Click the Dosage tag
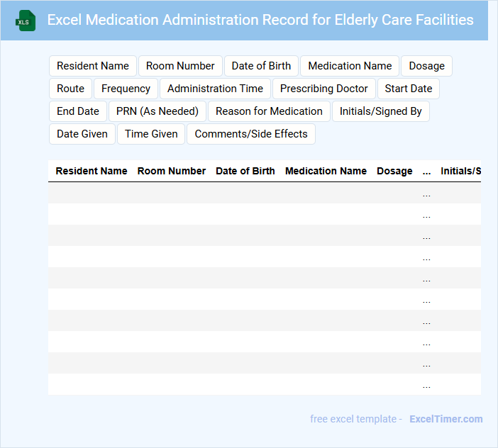The image size is (498, 448). click(x=426, y=66)
